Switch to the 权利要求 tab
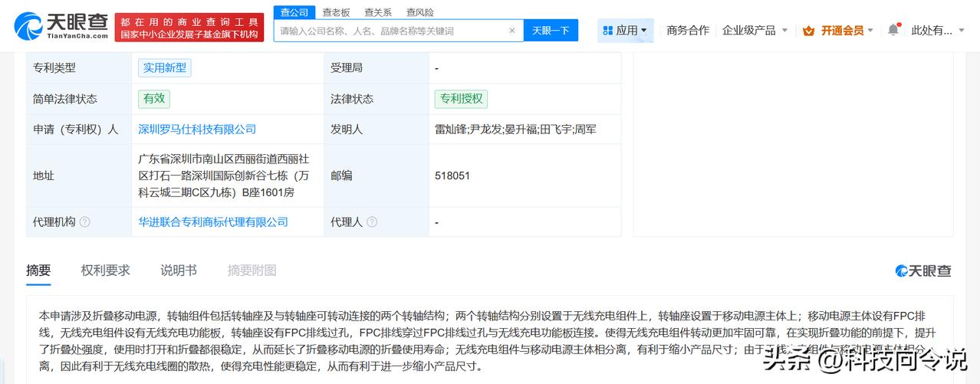This screenshot has width=980, height=384. tap(106, 271)
